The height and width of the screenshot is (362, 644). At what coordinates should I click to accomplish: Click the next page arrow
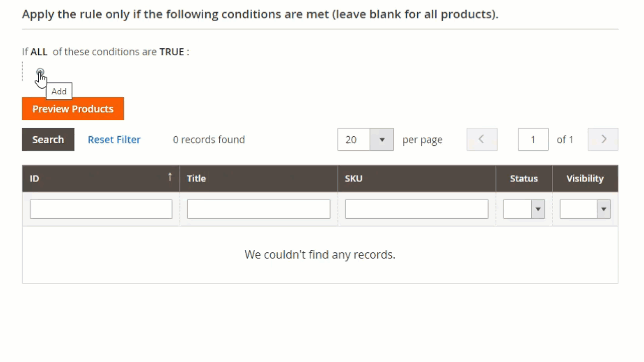point(603,139)
